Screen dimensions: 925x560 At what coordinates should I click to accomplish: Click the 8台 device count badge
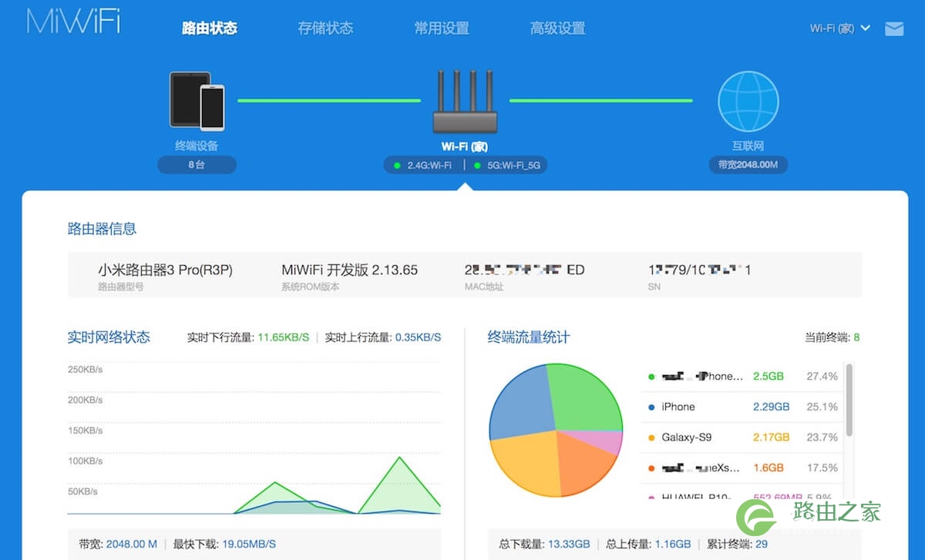[x=197, y=165]
